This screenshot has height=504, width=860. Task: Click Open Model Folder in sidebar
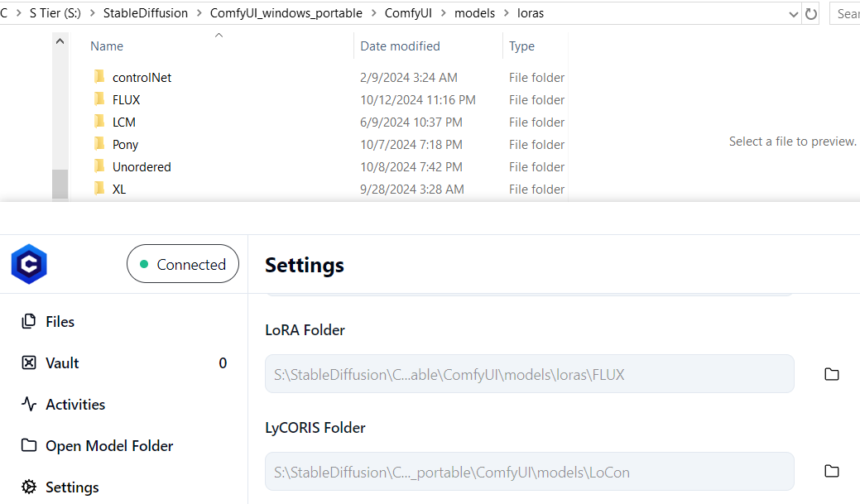[108, 446]
